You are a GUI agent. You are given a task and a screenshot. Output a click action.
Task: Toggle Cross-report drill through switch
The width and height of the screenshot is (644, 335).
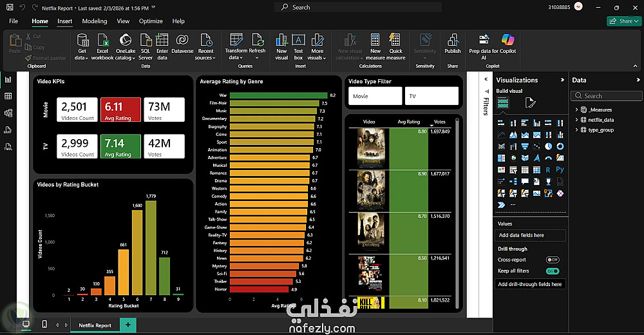click(553, 260)
